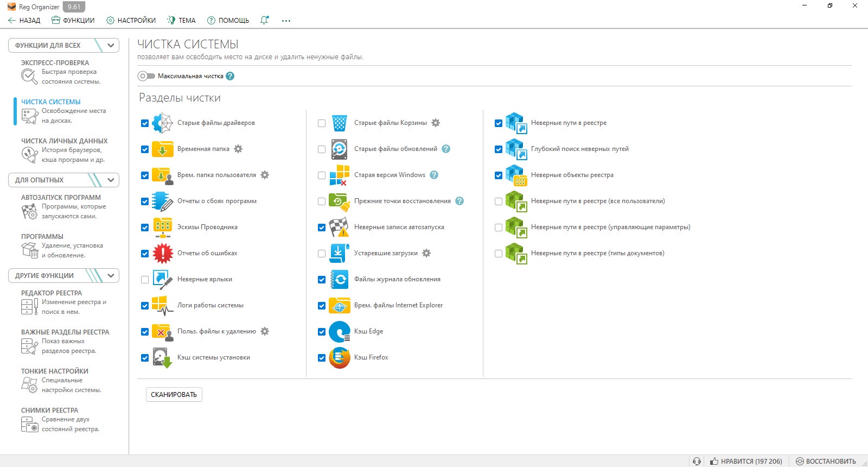
Task: Uncheck the Кэш Firefox checkbox
Action: (322, 358)
